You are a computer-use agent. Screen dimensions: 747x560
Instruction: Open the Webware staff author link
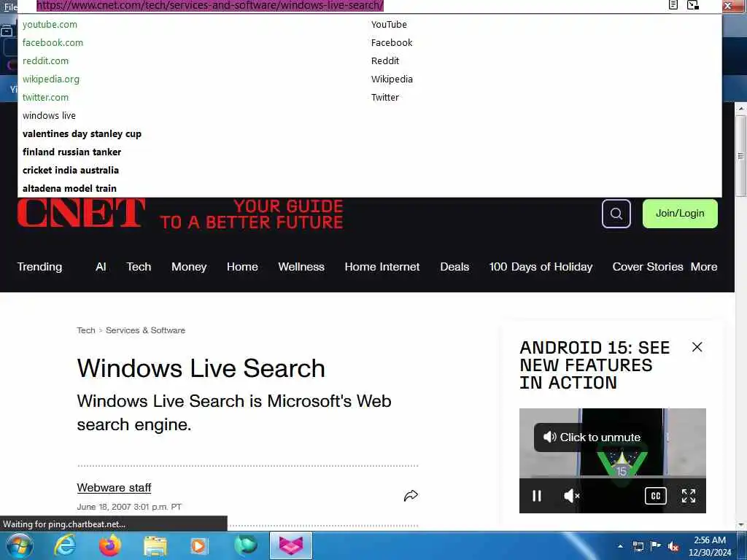(114, 488)
